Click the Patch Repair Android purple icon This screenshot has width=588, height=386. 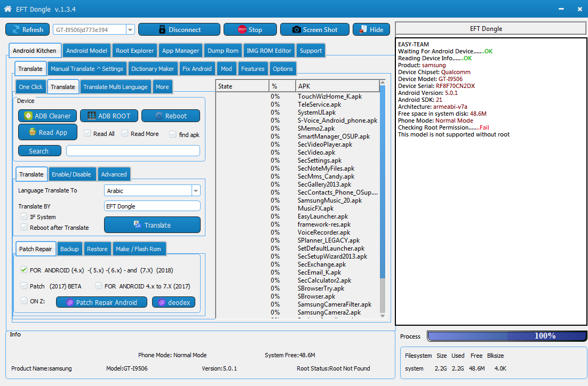[x=70, y=302]
